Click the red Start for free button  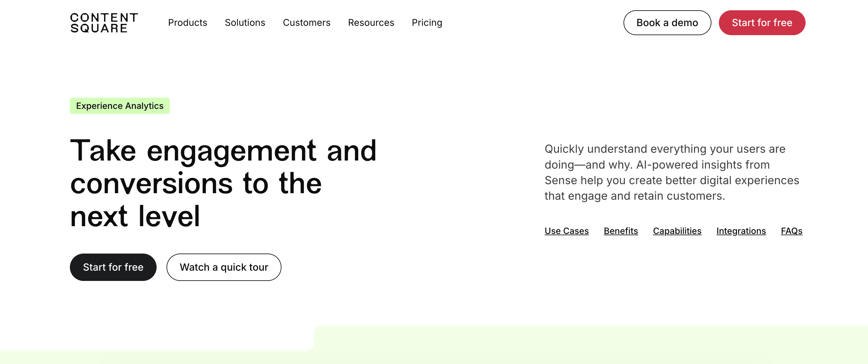pyautogui.click(x=762, y=23)
